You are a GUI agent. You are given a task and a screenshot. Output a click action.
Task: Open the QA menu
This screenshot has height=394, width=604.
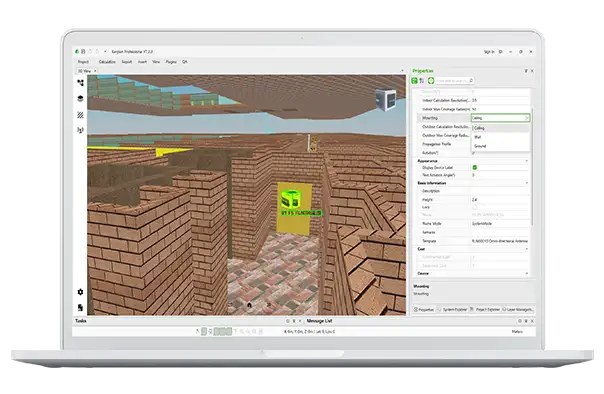coord(185,62)
